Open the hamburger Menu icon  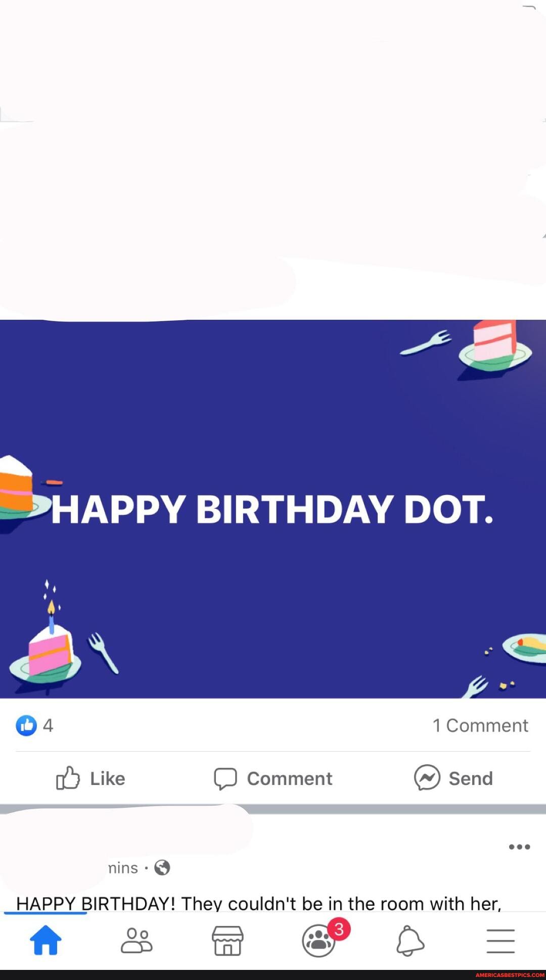point(500,940)
